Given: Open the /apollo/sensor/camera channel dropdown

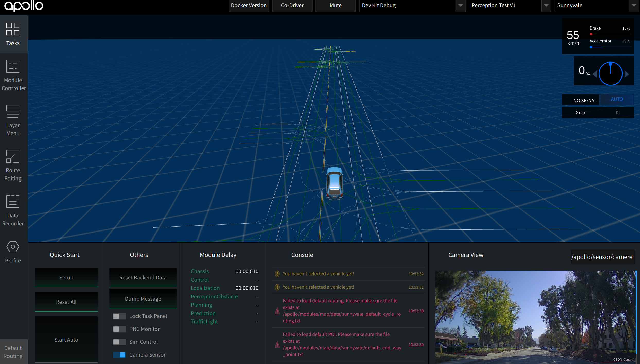Looking at the screenshot, I should (x=603, y=257).
